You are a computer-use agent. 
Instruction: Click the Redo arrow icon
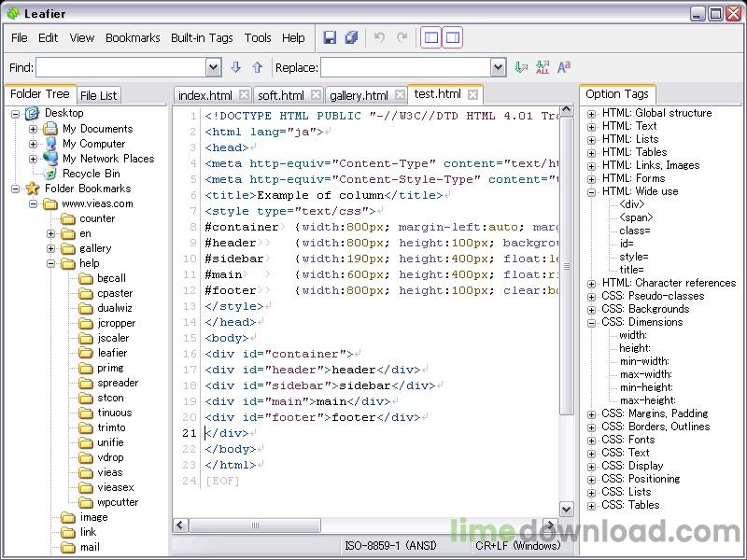[402, 38]
